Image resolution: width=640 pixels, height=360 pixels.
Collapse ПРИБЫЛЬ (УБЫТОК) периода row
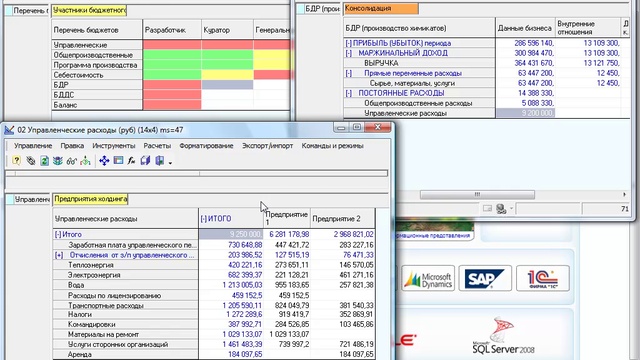348,43
